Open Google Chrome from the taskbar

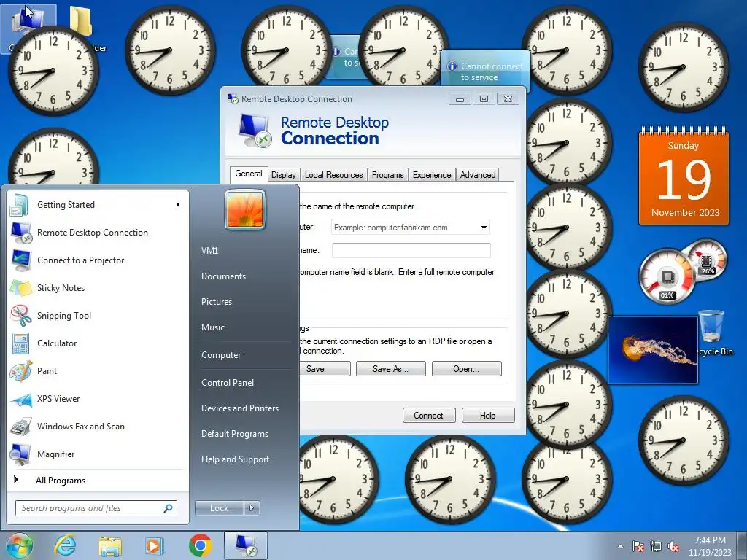(x=200, y=545)
